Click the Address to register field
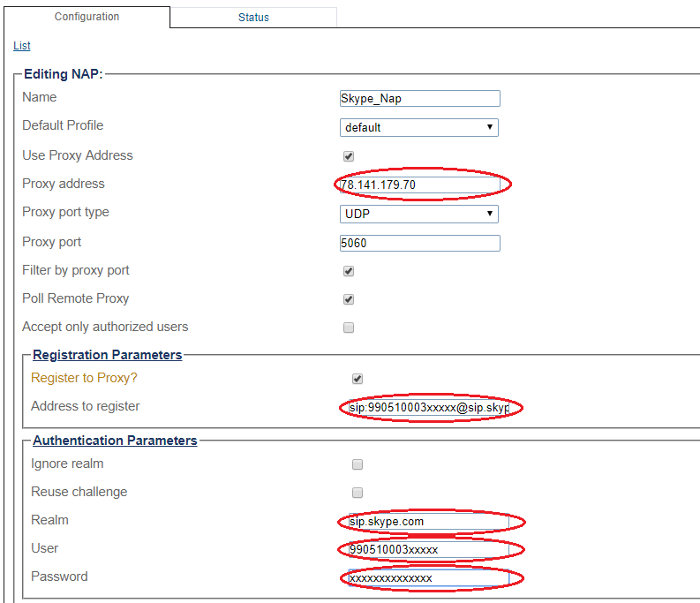This screenshot has width=700, height=603. [428, 408]
